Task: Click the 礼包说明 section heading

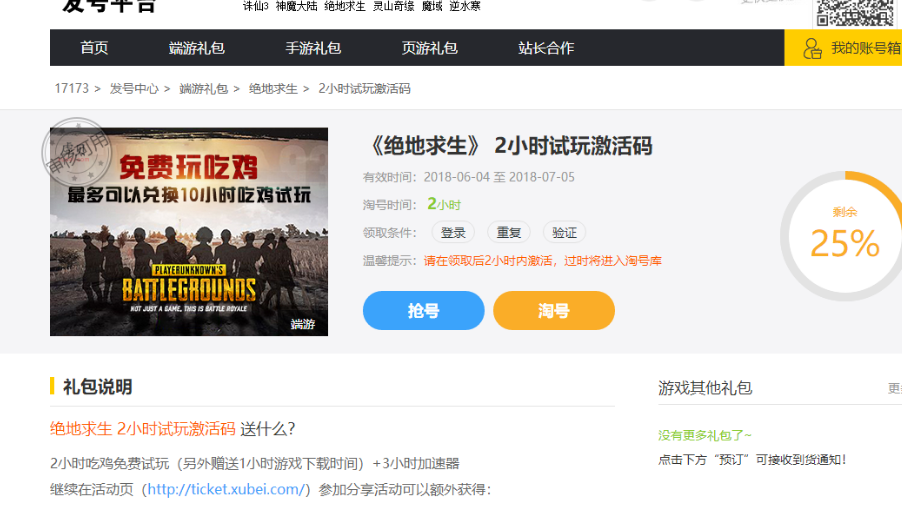Action: 97,387
